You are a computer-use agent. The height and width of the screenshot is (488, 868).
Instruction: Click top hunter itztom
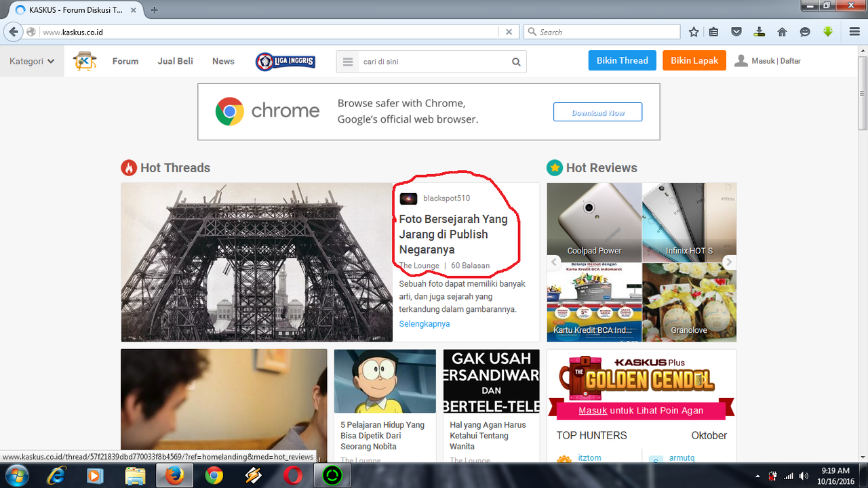point(589,458)
